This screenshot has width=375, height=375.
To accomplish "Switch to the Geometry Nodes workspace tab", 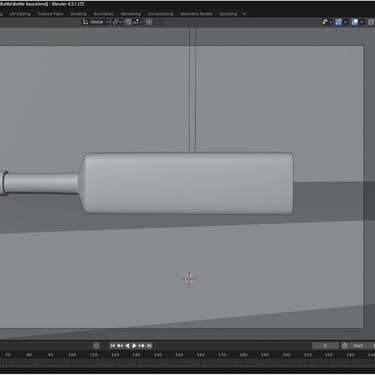I will click(x=196, y=14).
